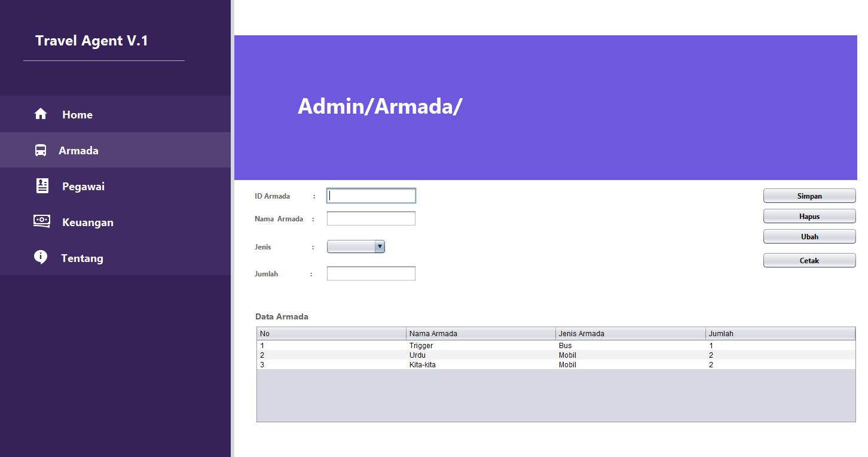The width and height of the screenshot is (868, 457).
Task: Click the Keuangan money icon
Action: click(x=42, y=221)
